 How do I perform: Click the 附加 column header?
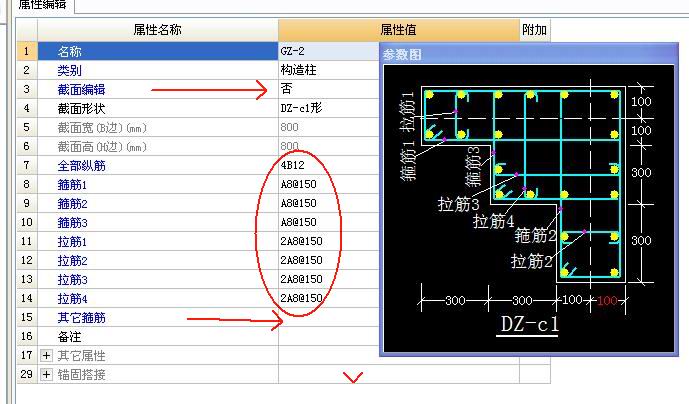pos(535,30)
